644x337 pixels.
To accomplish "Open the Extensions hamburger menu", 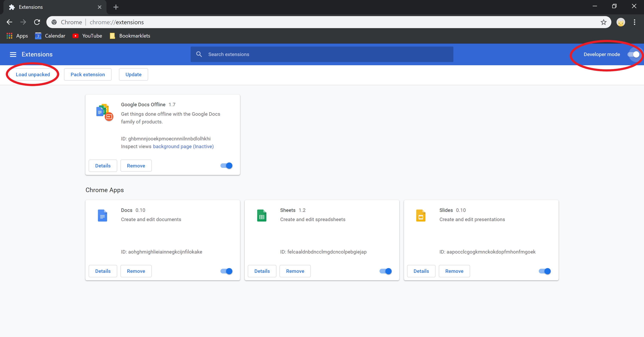I will 13,55.
